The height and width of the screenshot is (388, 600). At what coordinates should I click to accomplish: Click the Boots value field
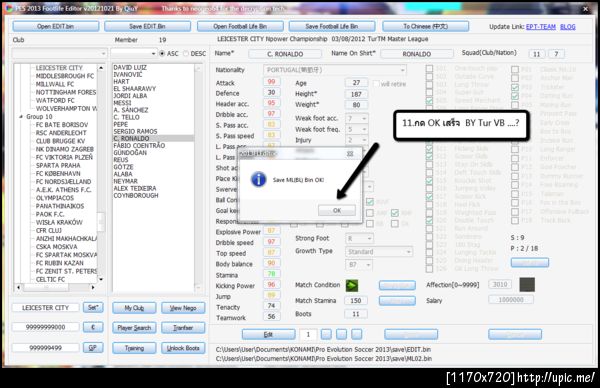356,314
